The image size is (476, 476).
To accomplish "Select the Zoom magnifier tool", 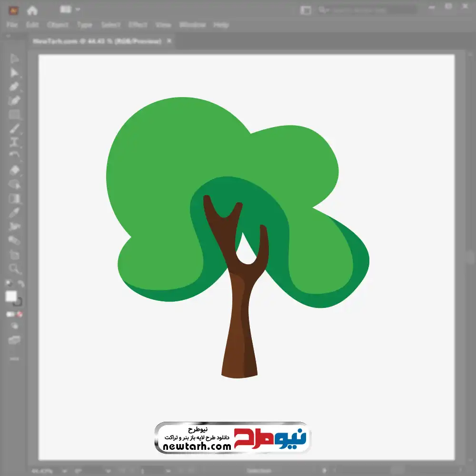I will (14, 268).
